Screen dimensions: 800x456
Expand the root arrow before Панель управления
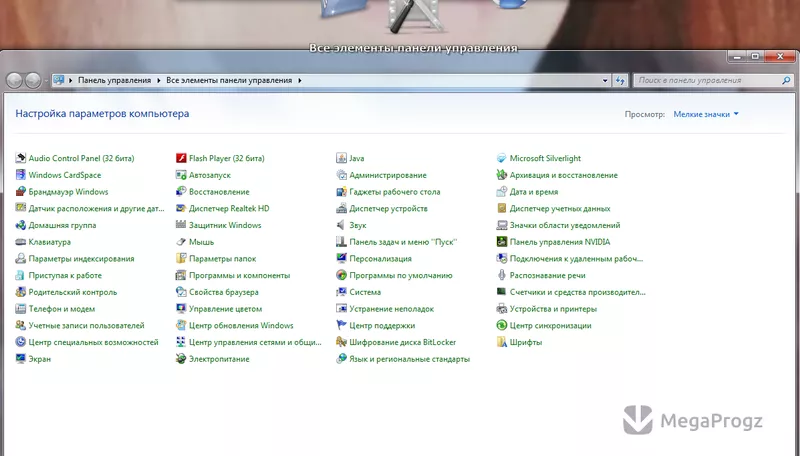[70, 80]
